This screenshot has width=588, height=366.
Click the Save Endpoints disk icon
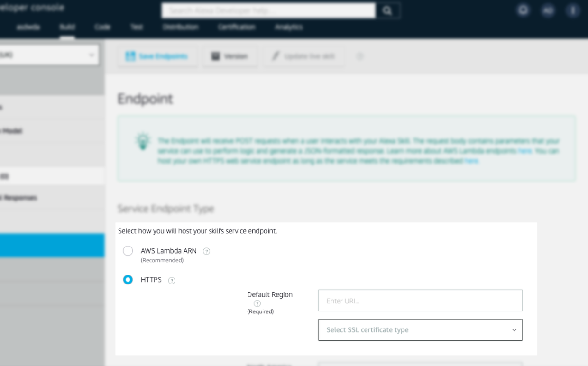(130, 55)
